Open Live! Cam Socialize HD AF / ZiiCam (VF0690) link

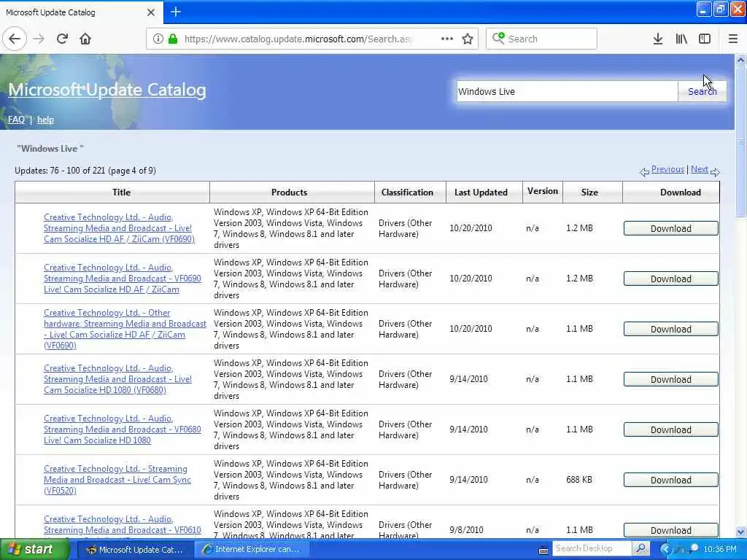click(x=119, y=228)
